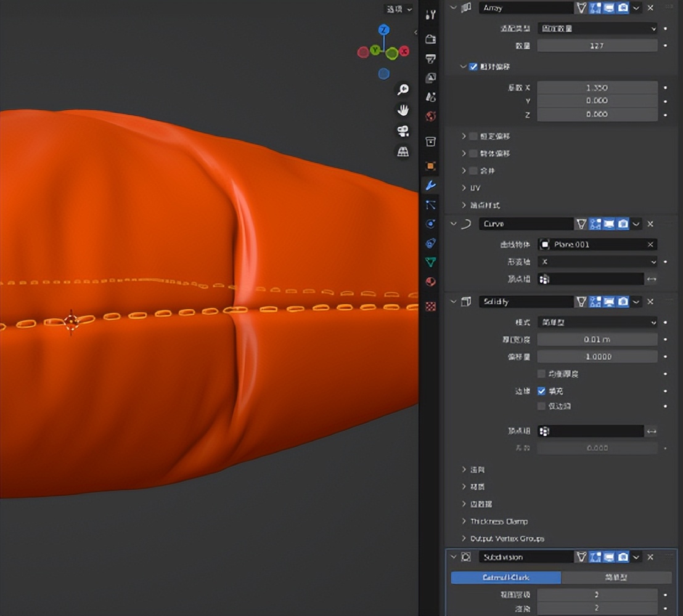Open the red Material Properties tab
The width and height of the screenshot is (683, 616).
(x=430, y=282)
